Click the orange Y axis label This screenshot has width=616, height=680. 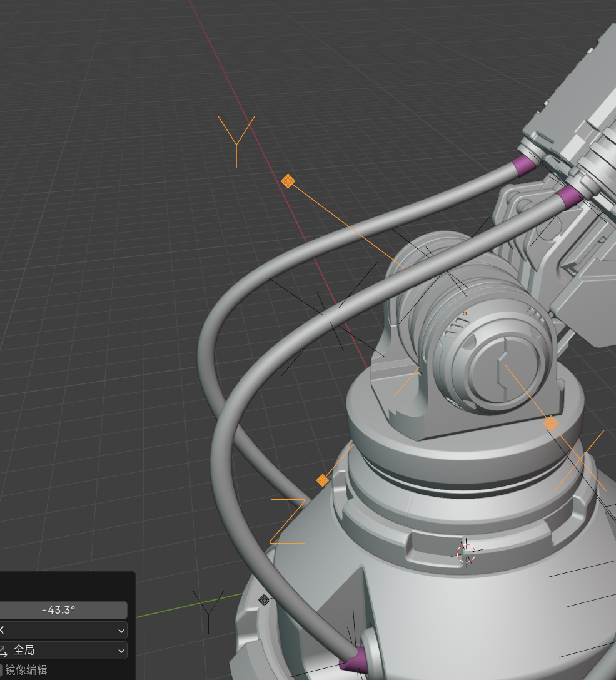(x=236, y=140)
